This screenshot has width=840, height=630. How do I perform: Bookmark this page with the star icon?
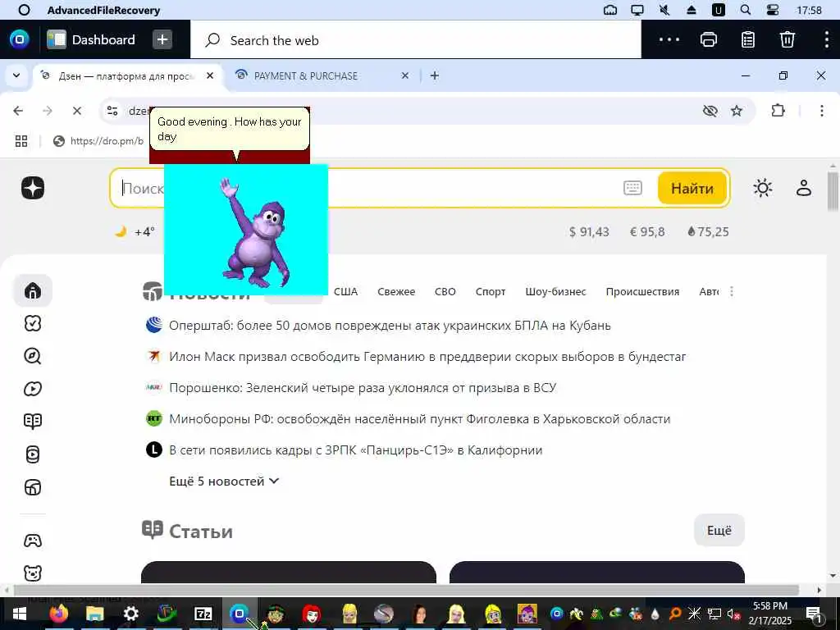click(737, 111)
